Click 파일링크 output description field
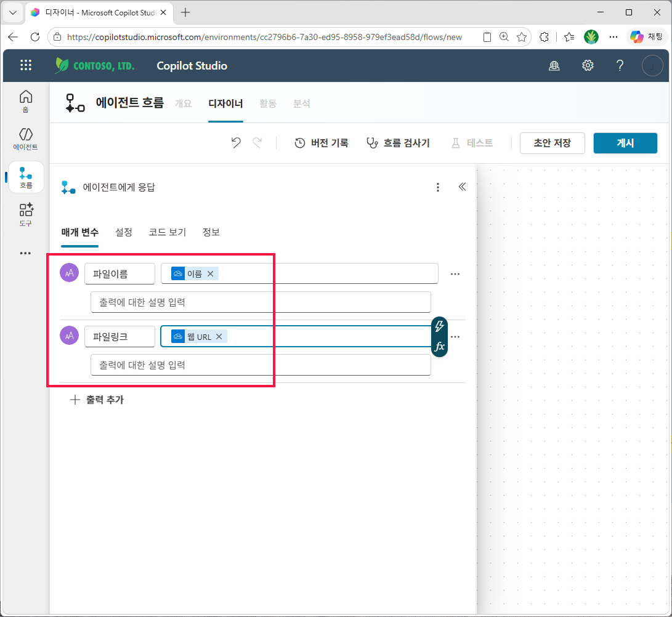 click(x=261, y=365)
